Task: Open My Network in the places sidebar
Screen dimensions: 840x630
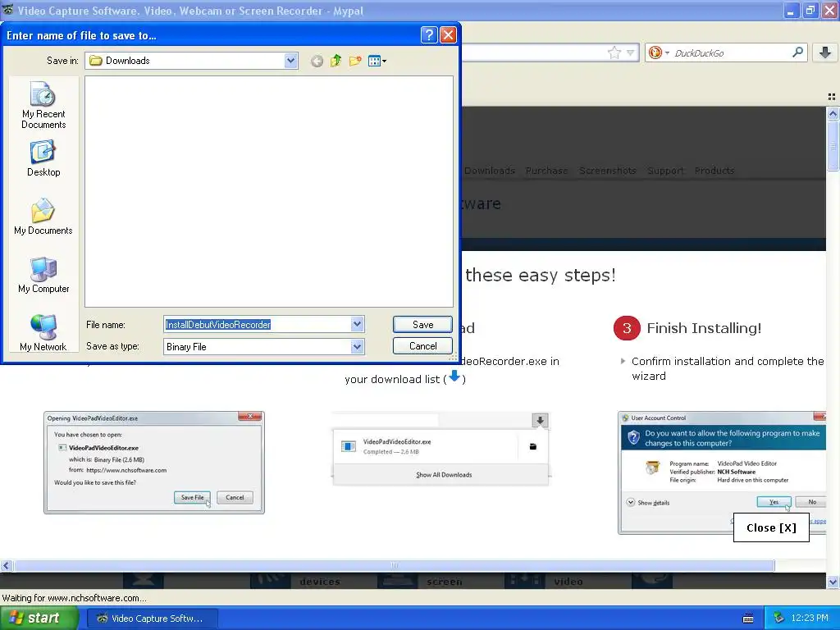Action: (43, 333)
